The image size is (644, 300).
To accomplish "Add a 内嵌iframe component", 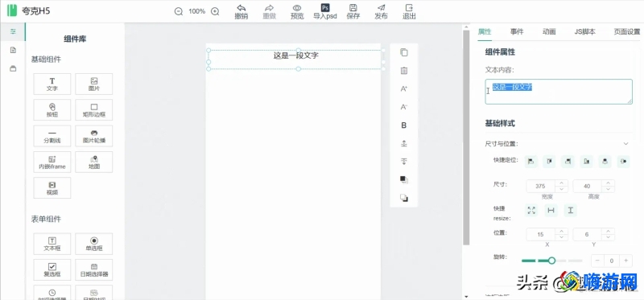I will 52,162.
